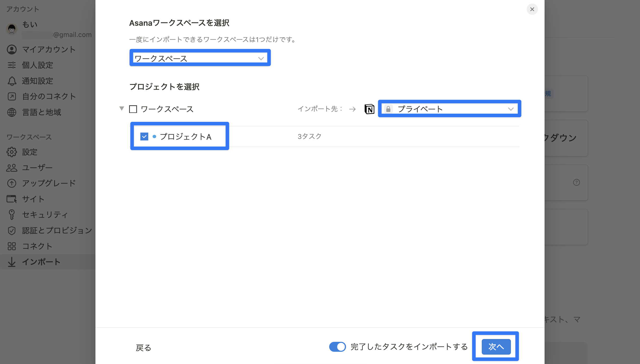
Task: Open アップグレード in sidebar
Action: point(48,183)
